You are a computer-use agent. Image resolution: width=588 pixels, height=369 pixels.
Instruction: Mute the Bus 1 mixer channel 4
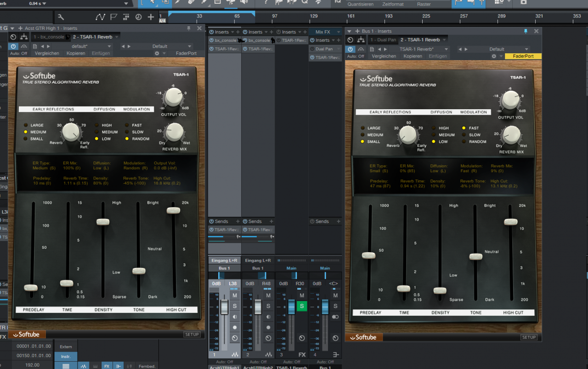[335, 296]
